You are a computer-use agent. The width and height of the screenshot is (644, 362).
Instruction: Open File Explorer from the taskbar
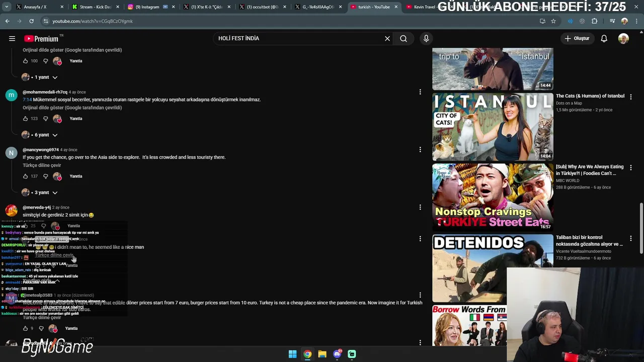[322, 354]
